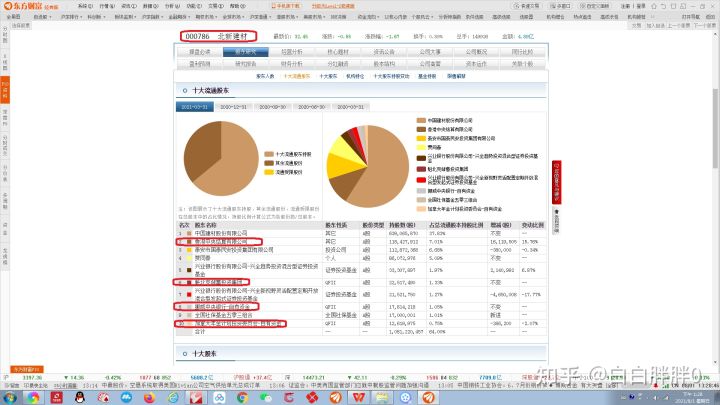Launch the QQ penguin icon in taskbar
720x405 pixels.
[79, 397]
